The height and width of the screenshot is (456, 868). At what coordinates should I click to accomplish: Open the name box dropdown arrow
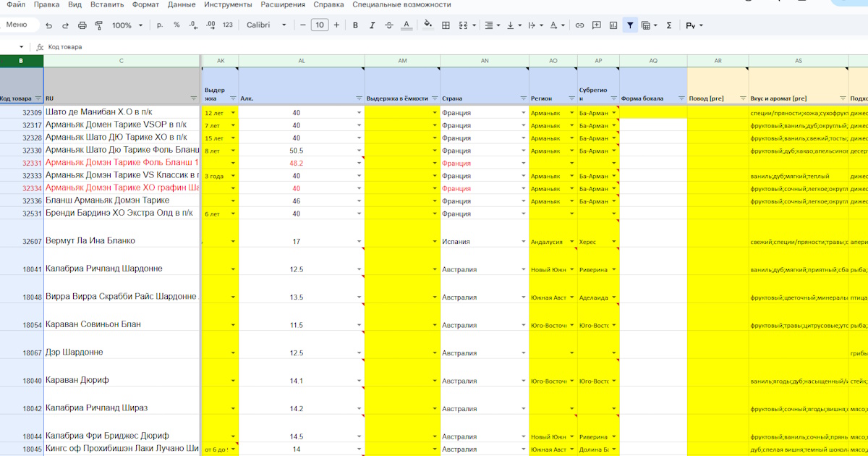pos(22,47)
